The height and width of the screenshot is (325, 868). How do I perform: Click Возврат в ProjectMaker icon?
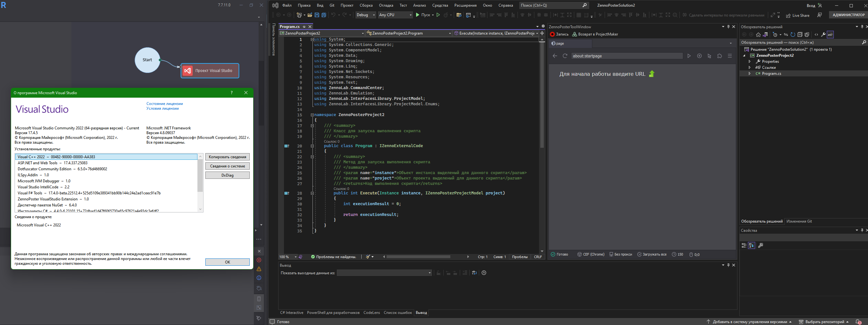(575, 34)
